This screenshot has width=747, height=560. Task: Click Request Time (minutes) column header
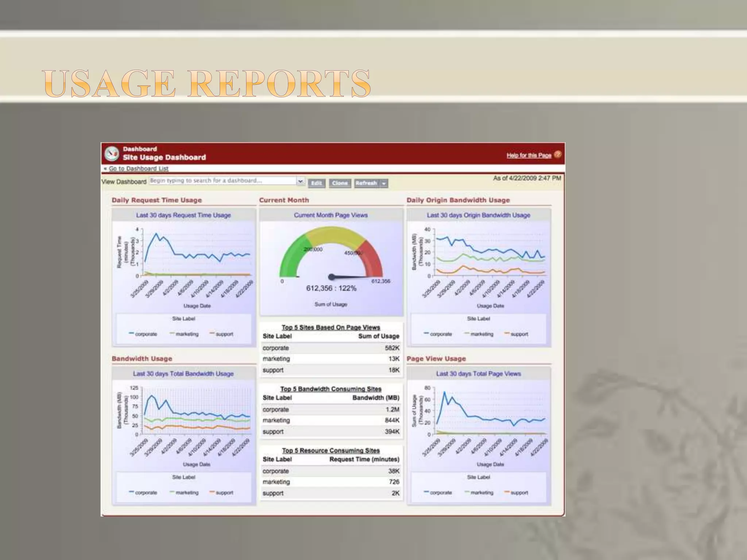[364, 459]
